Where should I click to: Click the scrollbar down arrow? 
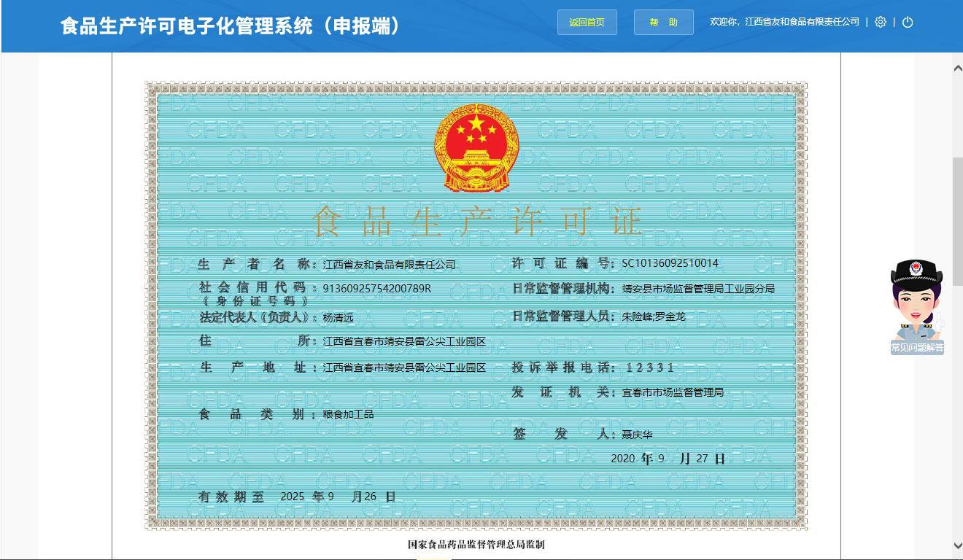(x=957, y=545)
